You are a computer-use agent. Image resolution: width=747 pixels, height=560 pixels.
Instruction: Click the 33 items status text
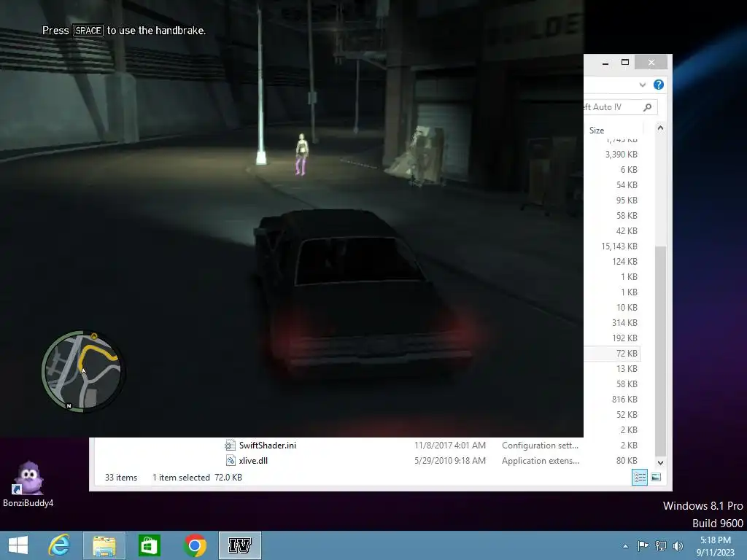tap(121, 477)
